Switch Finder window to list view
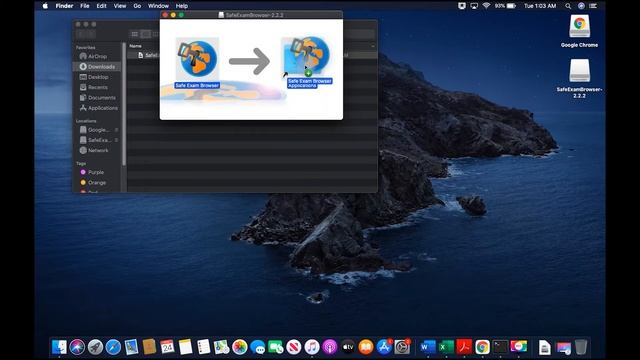This screenshot has width=640, height=360. [145, 34]
